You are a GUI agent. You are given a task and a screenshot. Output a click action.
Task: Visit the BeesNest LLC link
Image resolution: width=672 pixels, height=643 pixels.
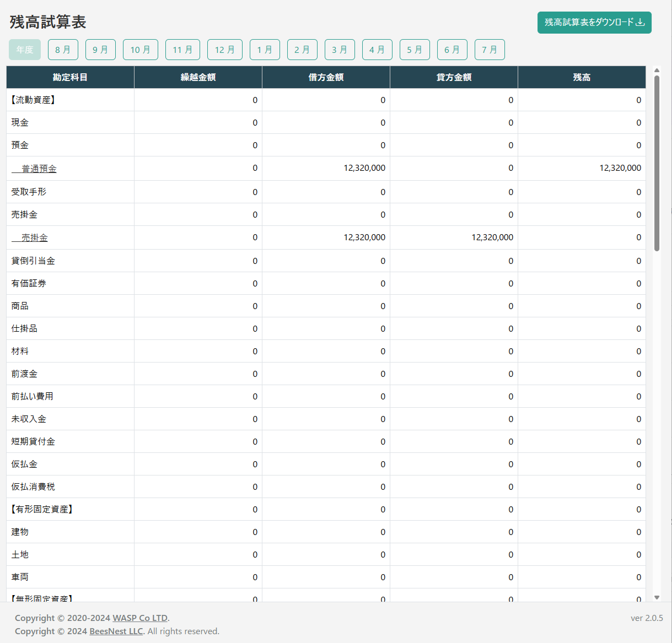click(116, 631)
